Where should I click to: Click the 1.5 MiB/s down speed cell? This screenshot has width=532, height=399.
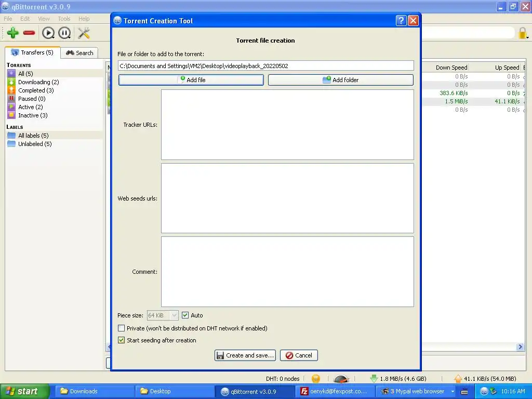tap(456, 101)
